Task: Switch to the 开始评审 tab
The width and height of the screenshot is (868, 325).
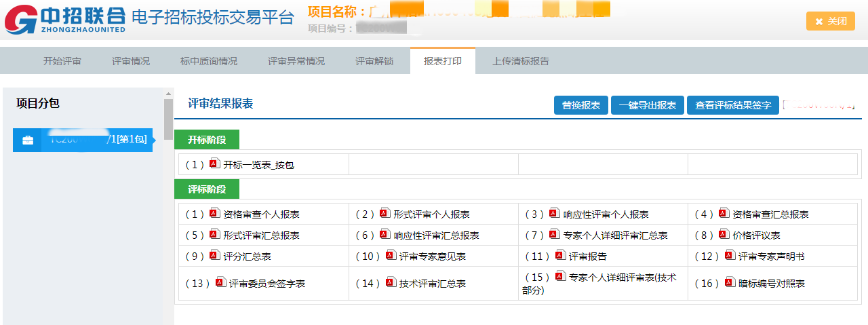Action: click(x=62, y=61)
